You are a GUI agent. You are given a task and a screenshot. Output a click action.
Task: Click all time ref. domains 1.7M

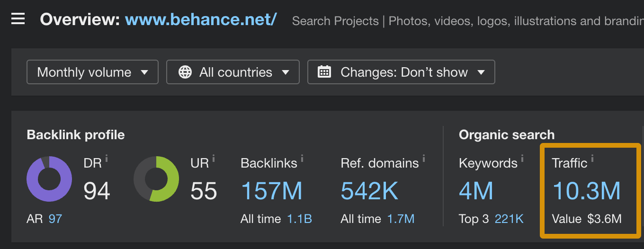[x=401, y=219]
